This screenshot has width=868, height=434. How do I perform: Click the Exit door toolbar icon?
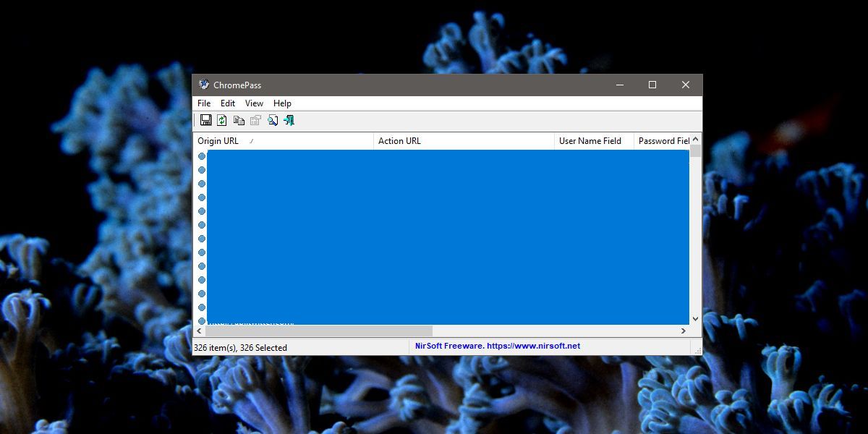pos(289,120)
